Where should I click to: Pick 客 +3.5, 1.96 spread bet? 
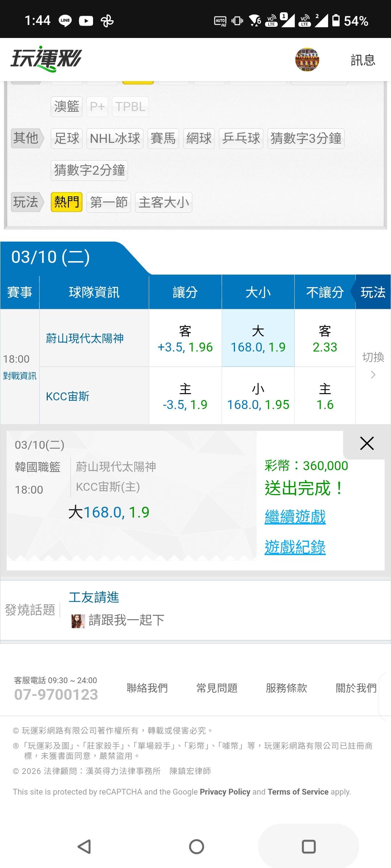(x=185, y=338)
